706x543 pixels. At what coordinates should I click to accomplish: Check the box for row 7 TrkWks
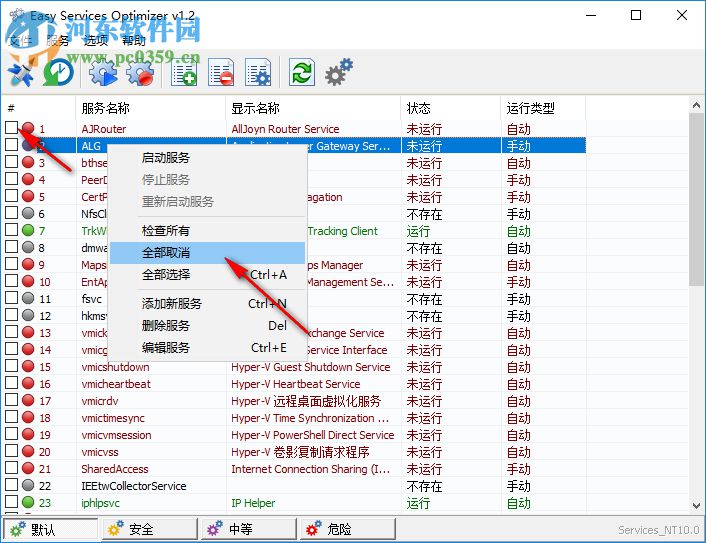11,230
